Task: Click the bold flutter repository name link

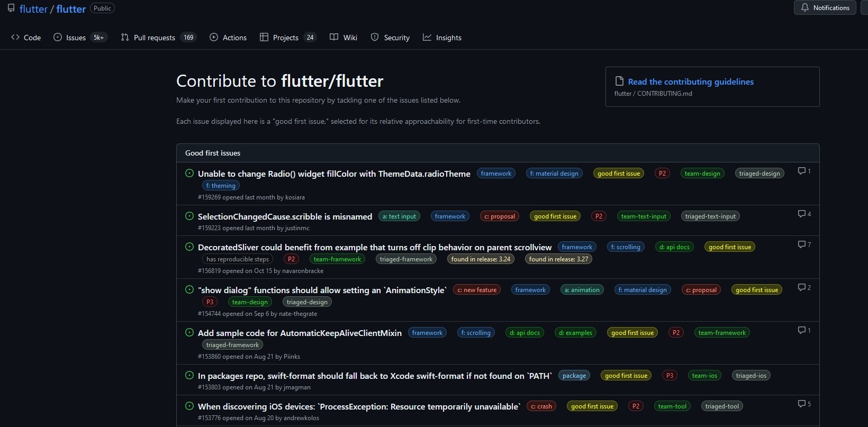Action: [x=71, y=9]
